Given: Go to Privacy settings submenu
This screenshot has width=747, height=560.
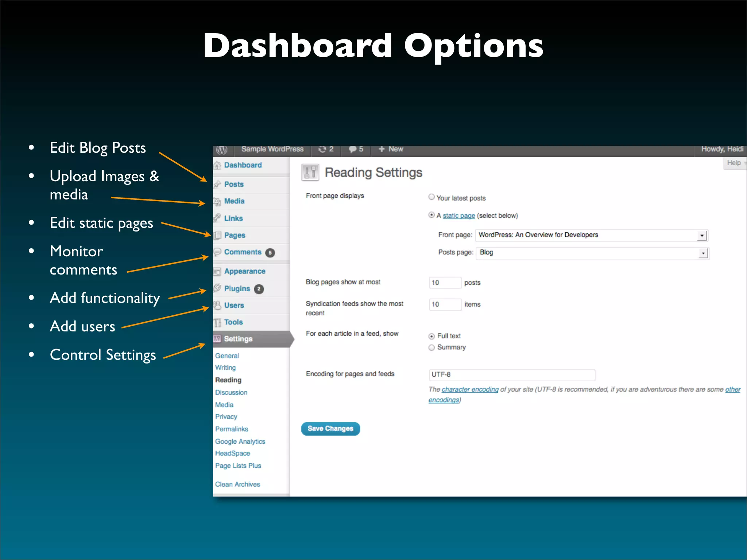Looking at the screenshot, I should tap(226, 417).
